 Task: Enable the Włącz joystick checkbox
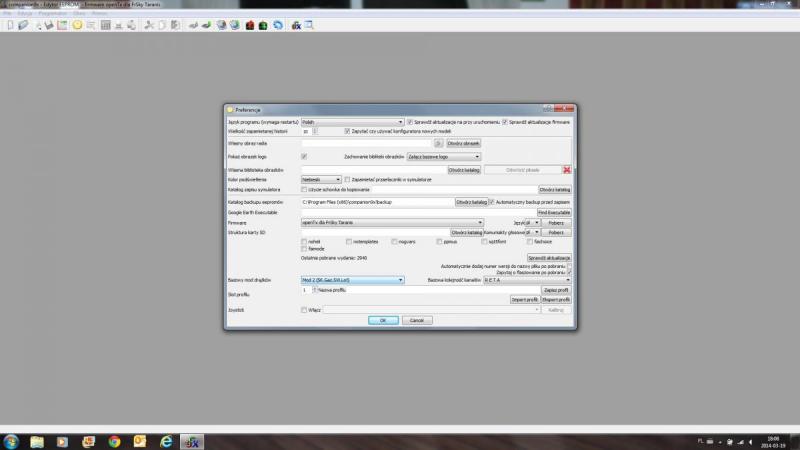[x=304, y=310]
